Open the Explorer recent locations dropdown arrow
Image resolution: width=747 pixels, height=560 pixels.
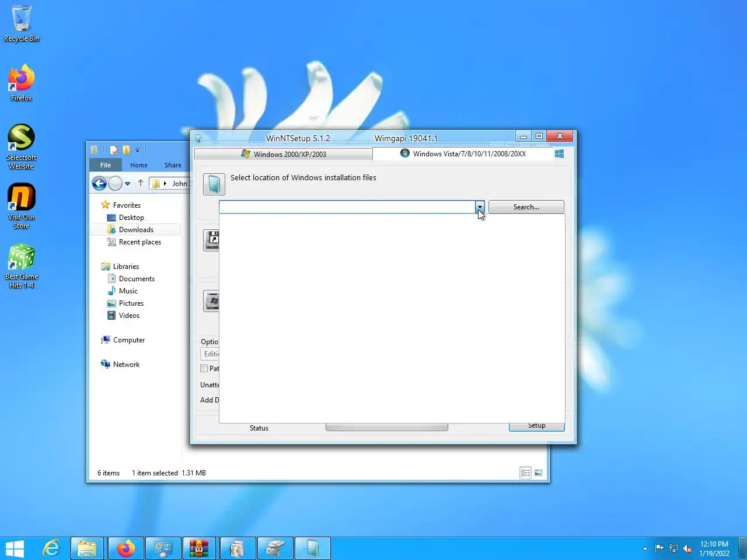(127, 184)
